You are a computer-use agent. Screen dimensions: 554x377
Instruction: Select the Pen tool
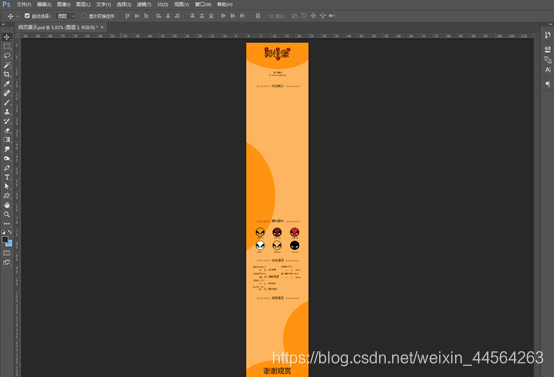[x=7, y=168]
